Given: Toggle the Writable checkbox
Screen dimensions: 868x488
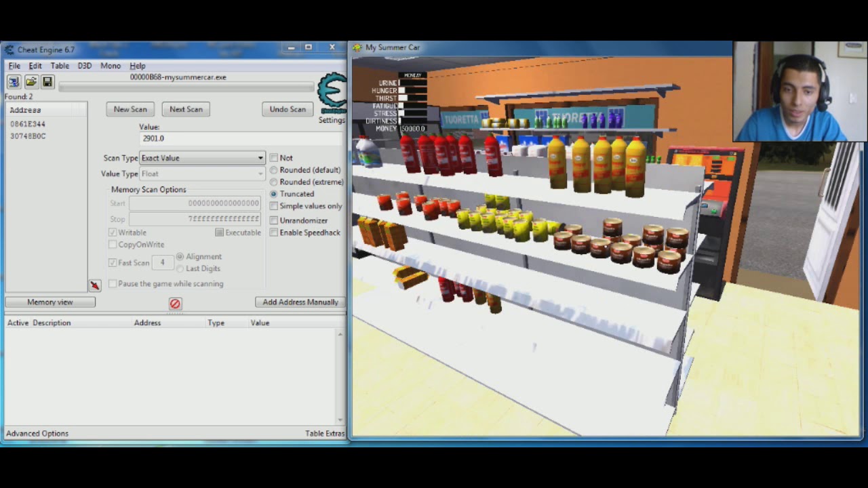Looking at the screenshot, I should point(113,232).
